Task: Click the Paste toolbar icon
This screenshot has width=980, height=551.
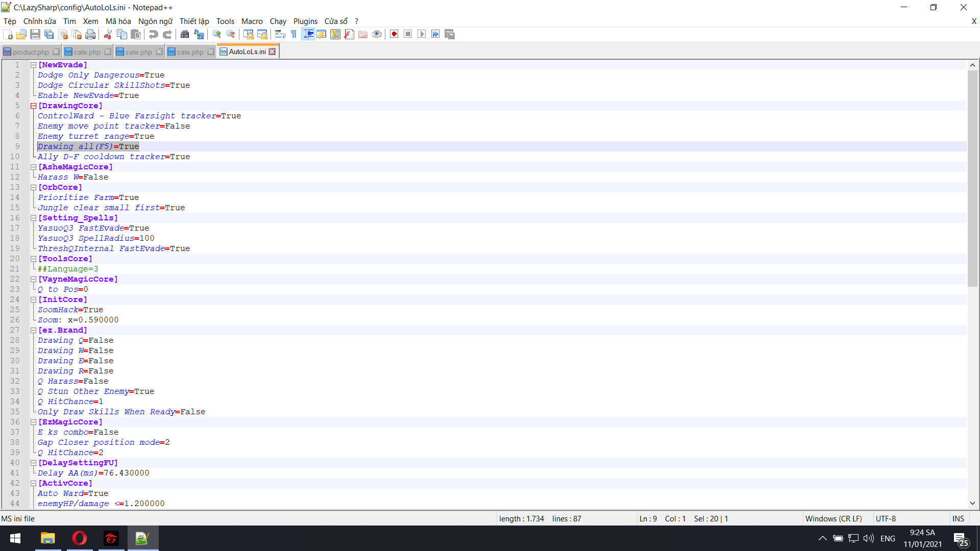Action: pyautogui.click(x=136, y=34)
